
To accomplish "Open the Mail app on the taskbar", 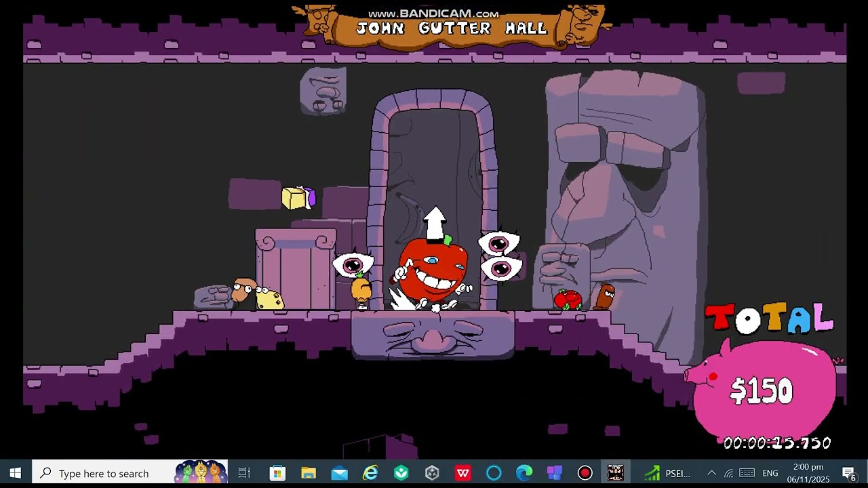I will click(x=339, y=473).
